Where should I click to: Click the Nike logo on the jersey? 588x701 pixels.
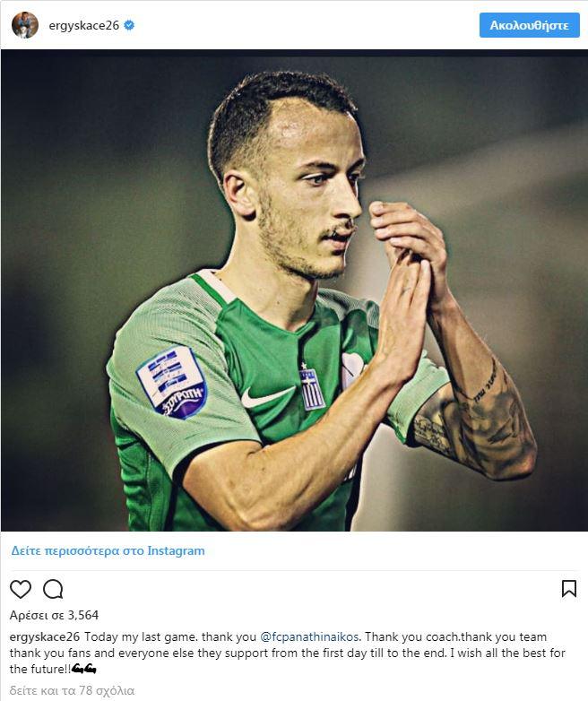(x=267, y=397)
